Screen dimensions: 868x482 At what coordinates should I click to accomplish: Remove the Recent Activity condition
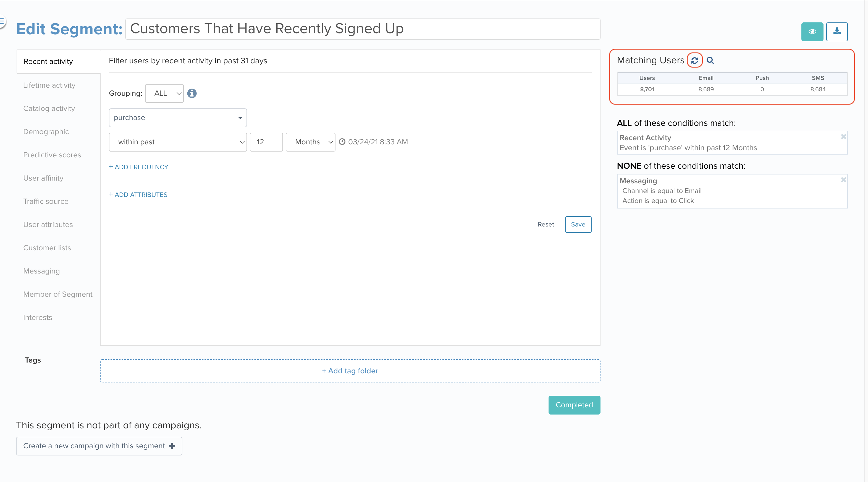click(843, 137)
